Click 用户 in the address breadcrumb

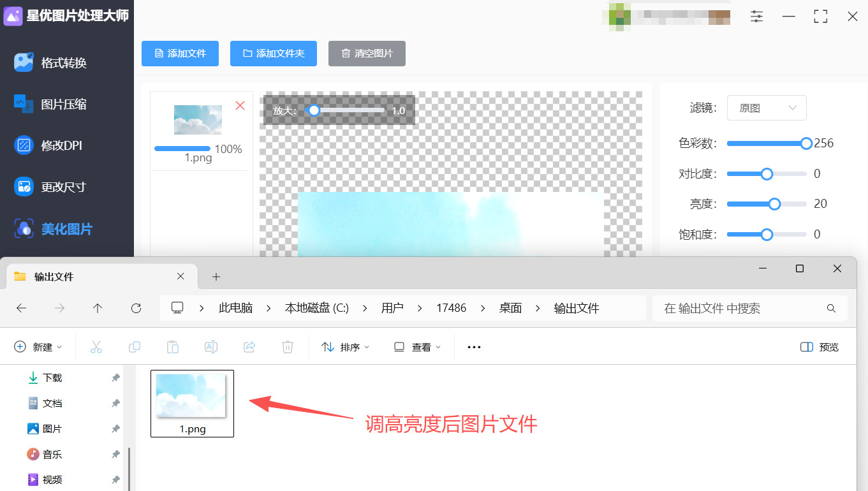pyautogui.click(x=392, y=308)
